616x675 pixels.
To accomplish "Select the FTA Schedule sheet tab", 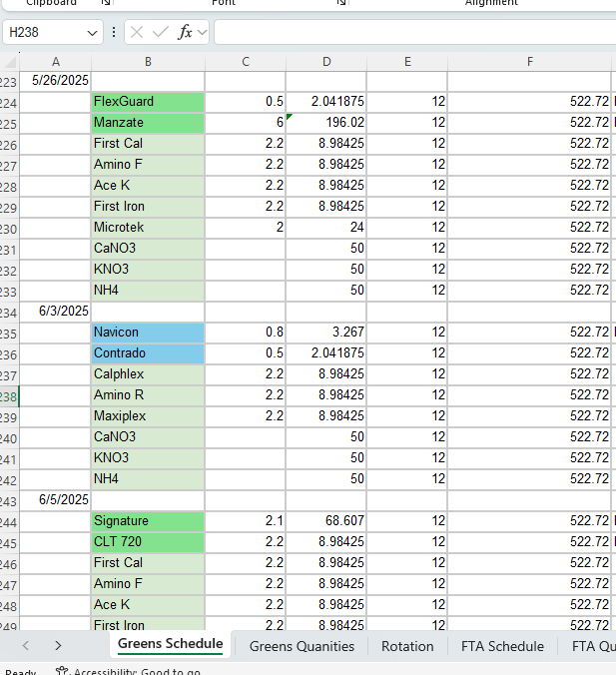I will [502, 646].
